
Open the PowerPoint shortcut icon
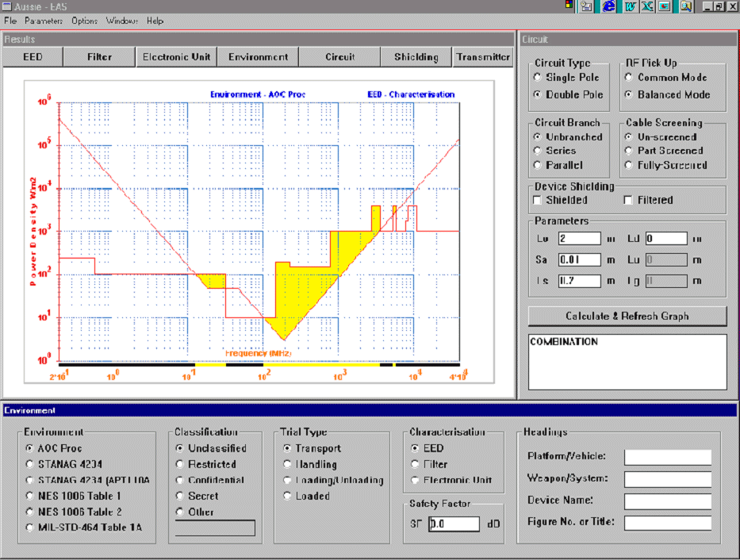click(x=665, y=6)
